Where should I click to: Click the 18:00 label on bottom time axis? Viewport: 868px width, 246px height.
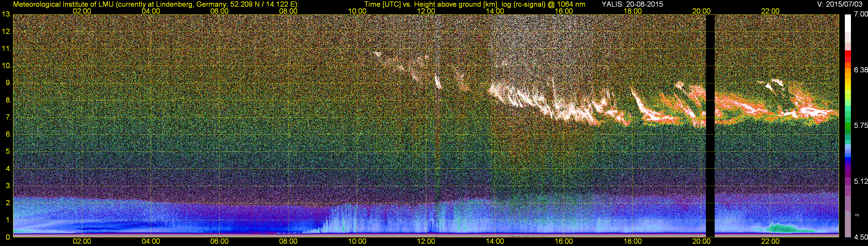pyautogui.click(x=632, y=241)
